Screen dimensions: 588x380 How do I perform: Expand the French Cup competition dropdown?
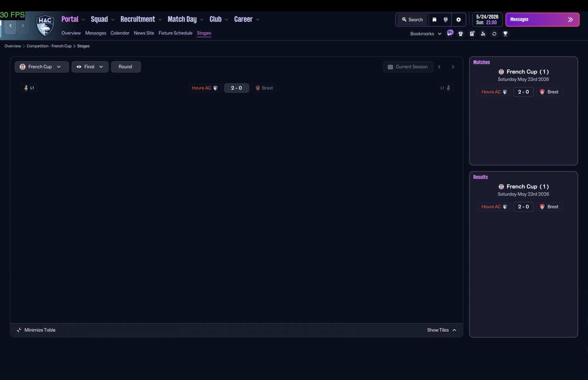[42, 67]
